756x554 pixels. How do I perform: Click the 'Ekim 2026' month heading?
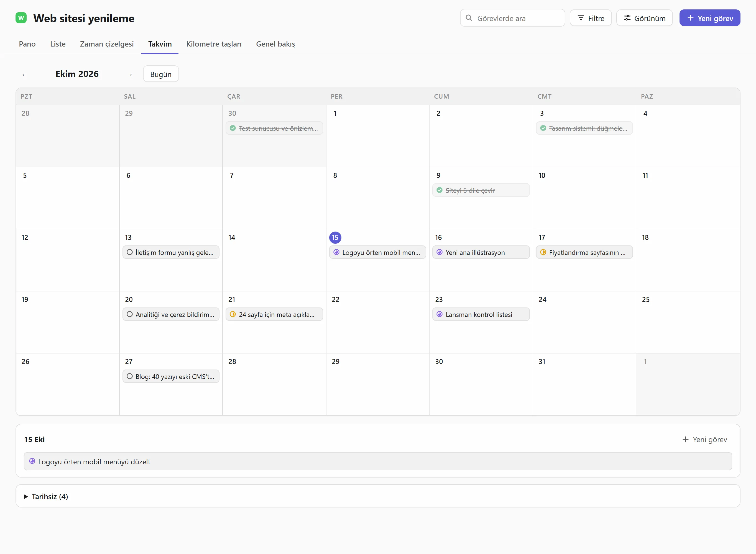[77, 74]
